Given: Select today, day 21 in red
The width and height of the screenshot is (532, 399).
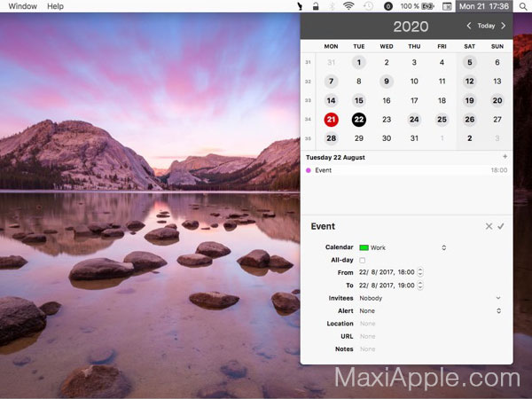Looking at the screenshot, I should click(x=331, y=120).
